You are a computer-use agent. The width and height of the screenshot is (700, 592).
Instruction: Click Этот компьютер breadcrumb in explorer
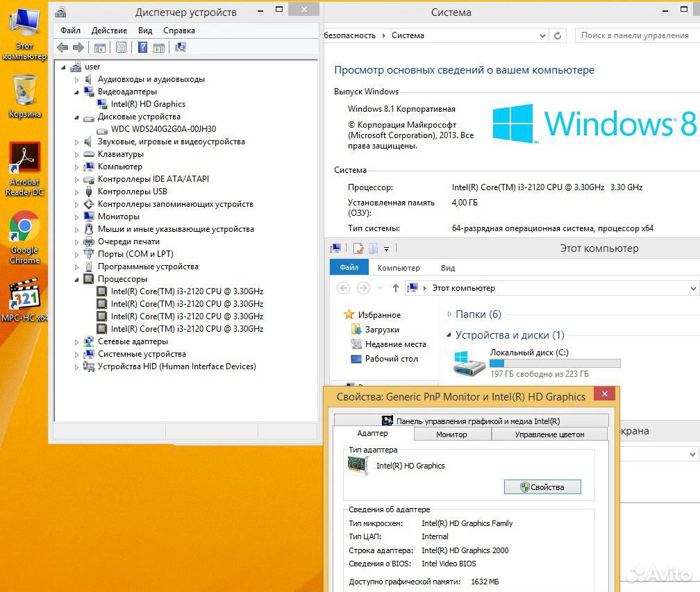[x=463, y=288]
